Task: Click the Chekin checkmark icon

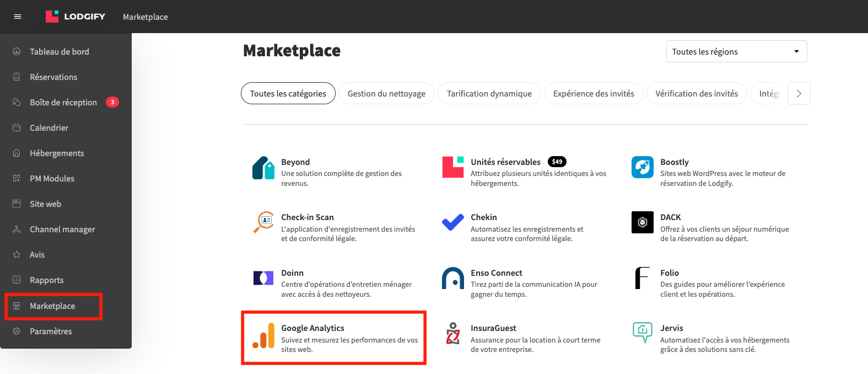Action: [x=453, y=223]
